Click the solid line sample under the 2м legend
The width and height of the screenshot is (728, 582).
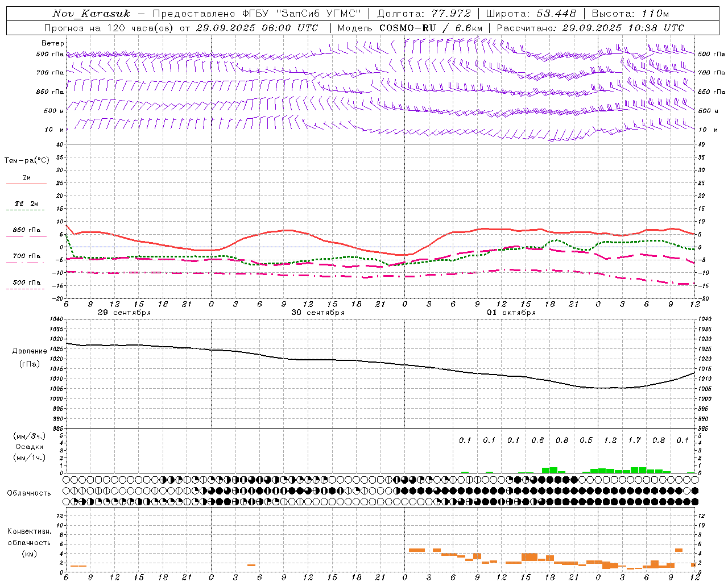tap(26, 184)
